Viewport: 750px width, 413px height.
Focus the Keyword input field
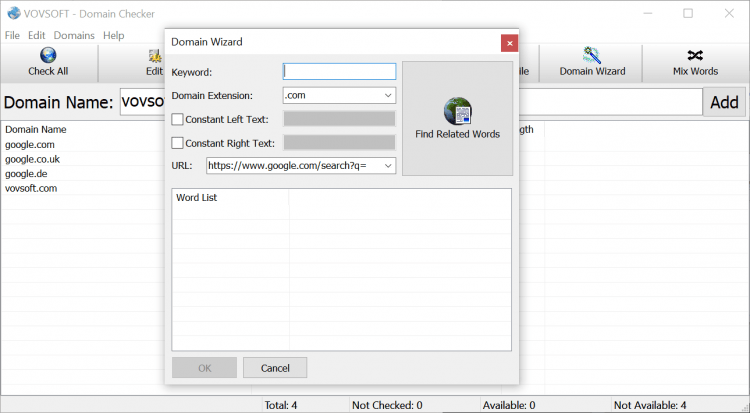(x=339, y=72)
